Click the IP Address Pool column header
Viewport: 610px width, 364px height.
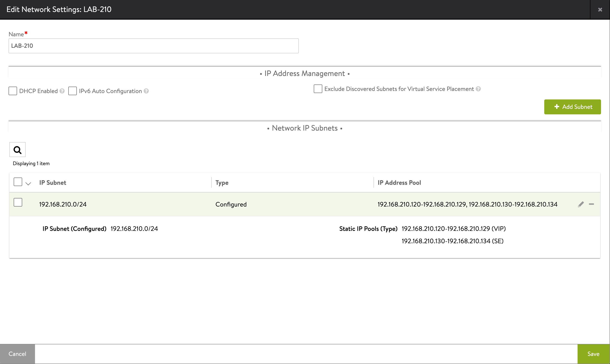pos(399,183)
